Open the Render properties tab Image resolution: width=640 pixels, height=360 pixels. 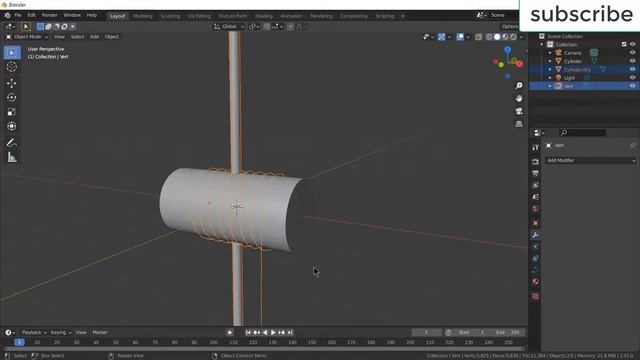coord(536,162)
